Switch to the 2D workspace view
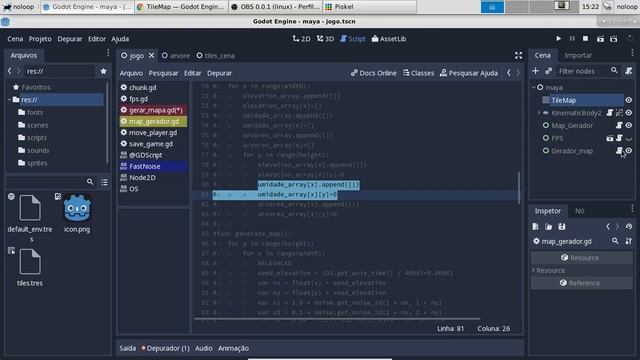 pyautogui.click(x=301, y=39)
